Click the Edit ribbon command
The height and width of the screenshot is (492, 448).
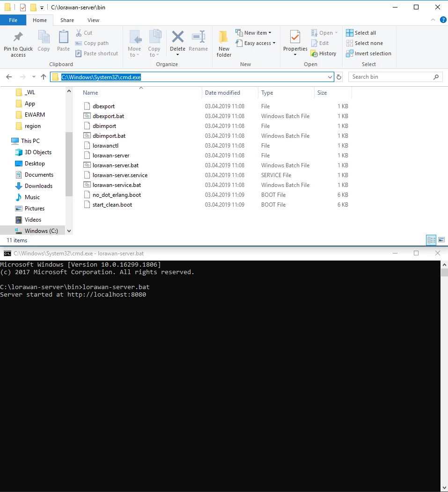point(320,43)
